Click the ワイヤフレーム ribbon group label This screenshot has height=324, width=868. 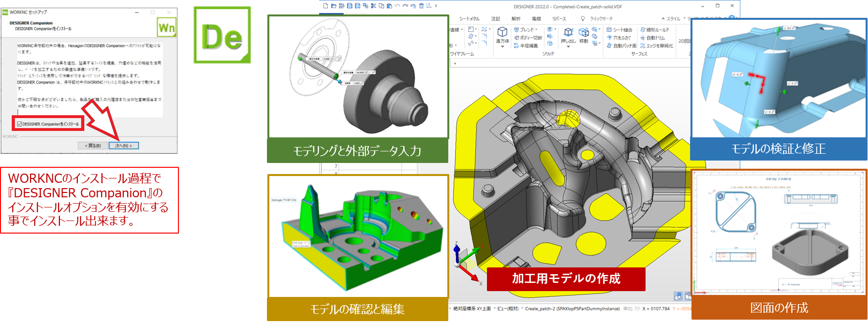[x=462, y=54]
